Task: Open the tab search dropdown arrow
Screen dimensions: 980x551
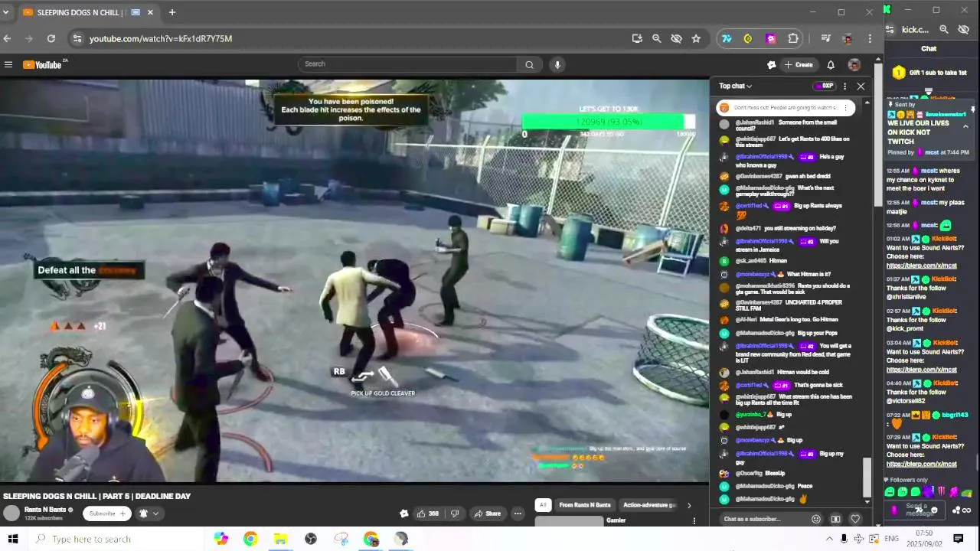Action: [5, 12]
